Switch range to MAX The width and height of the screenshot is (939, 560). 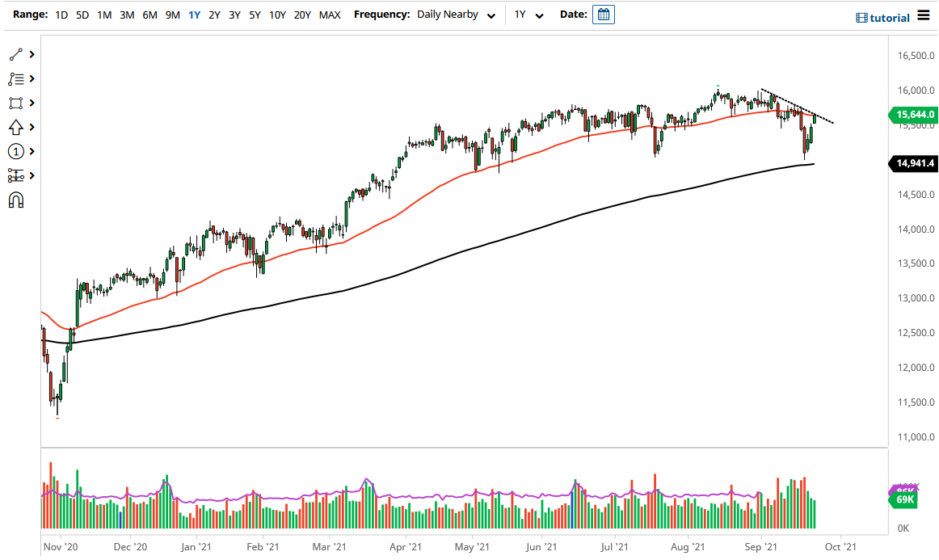pyautogui.click(x=329, y=15)
